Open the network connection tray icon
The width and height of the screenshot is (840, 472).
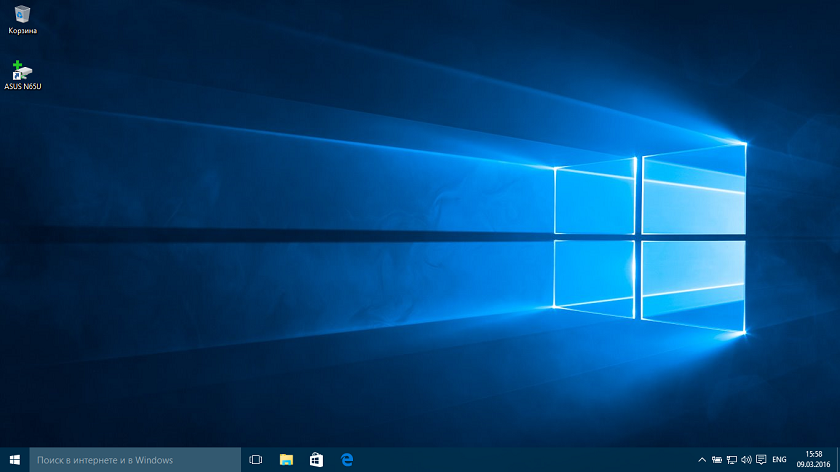click(x=732, y=460)
